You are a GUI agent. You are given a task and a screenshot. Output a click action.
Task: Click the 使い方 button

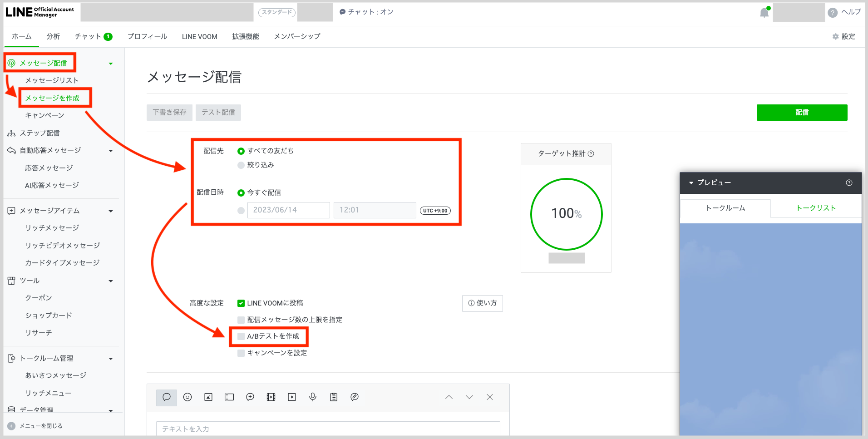click(483, 303)
